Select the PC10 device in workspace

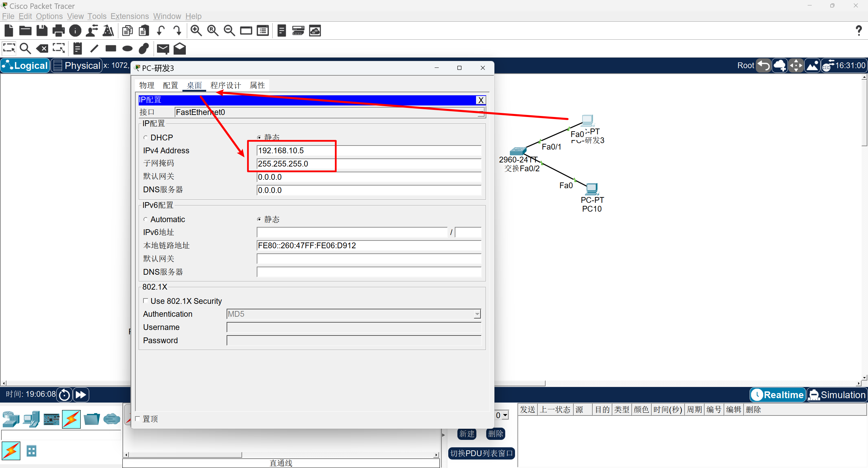592,189
